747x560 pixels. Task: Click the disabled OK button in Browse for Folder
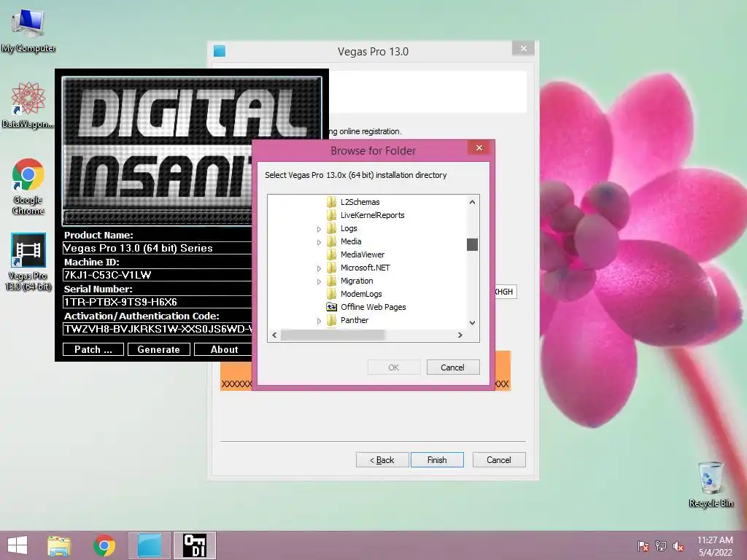pyautogui.click(x=393, y=367)
